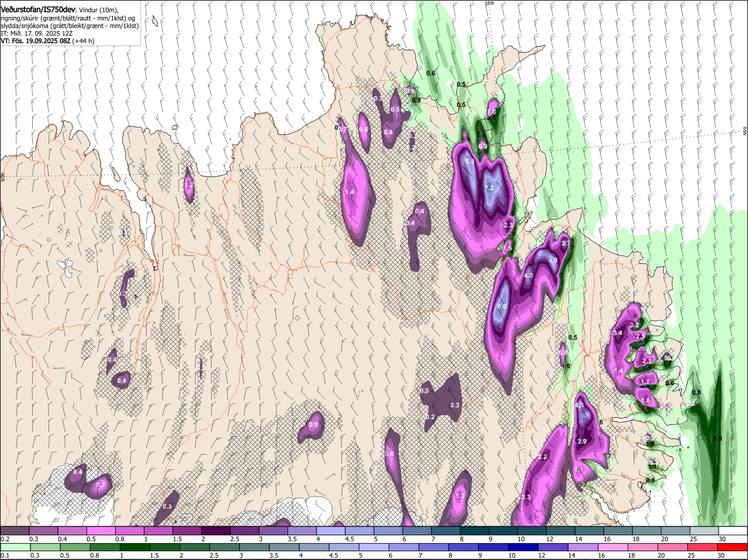Select the 4.6 value label on the map
Viewport: 748px width, 560px height.
coord(580,405)
